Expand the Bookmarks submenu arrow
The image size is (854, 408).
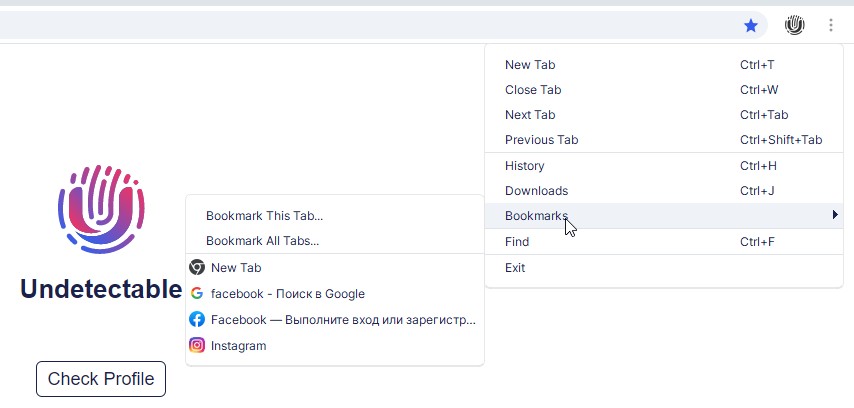835,215
